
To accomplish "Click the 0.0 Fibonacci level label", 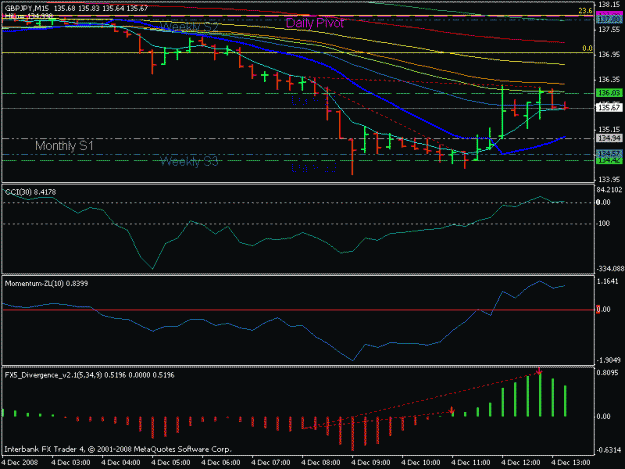I will point(587,48).
